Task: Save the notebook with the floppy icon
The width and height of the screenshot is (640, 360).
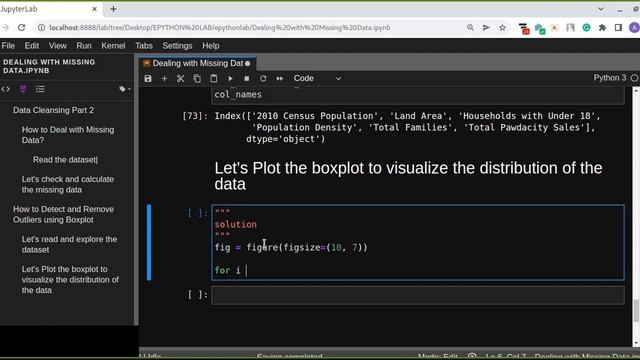Action: pos(148,78)
